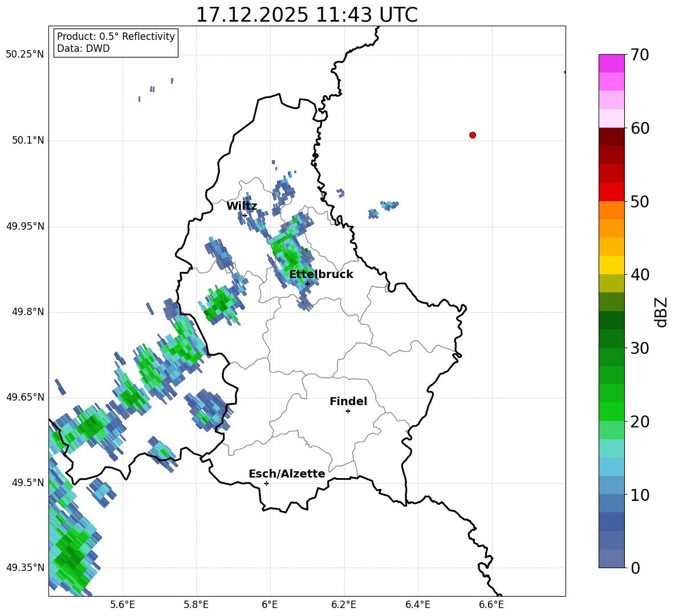Viewport: 675px width, 616px height.
Task: Click the 20 value on the colorbar
Action: pos(640,422)
